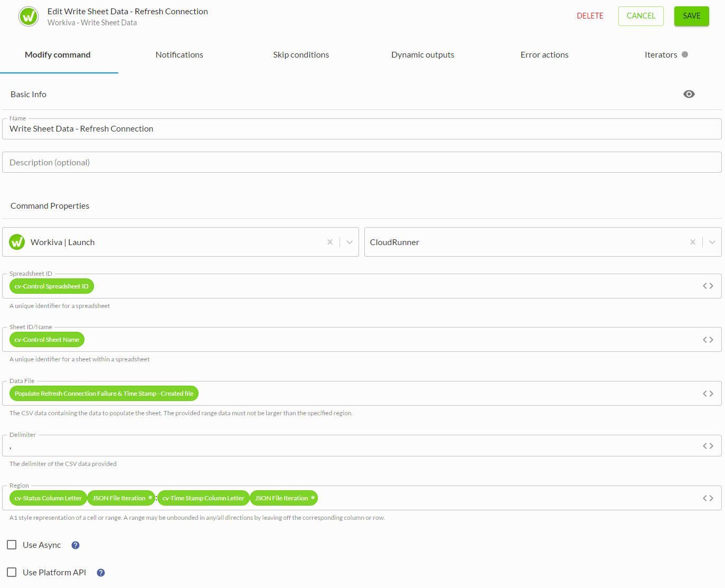The width and height of the screenshot is (725, 588).
Task: Open the code editor for Sheet ID/Name
Action: click(x=708, y=340)
